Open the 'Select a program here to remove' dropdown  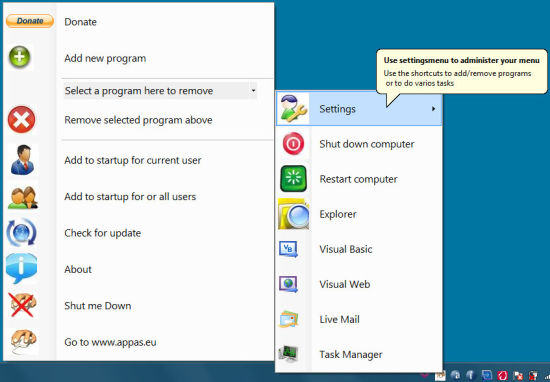160,91
